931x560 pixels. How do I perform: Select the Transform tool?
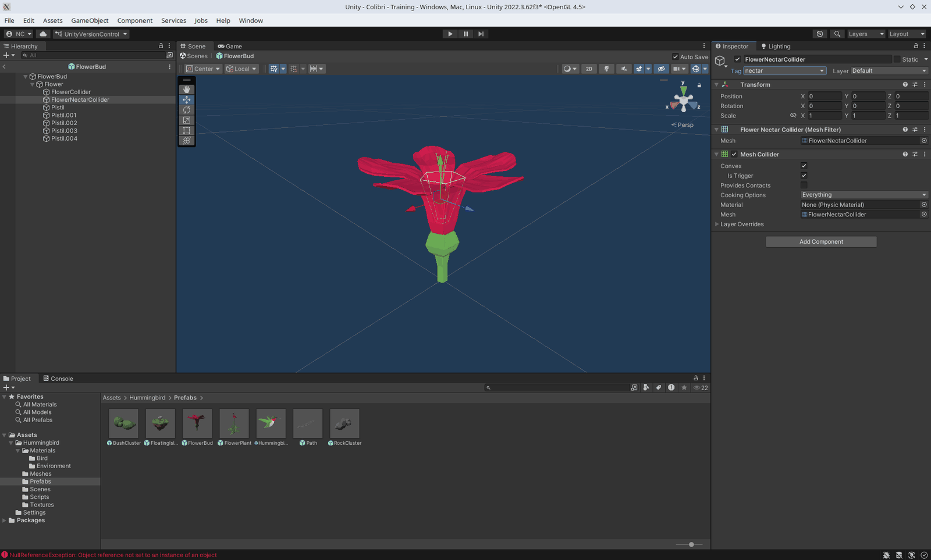click(186, 141)
